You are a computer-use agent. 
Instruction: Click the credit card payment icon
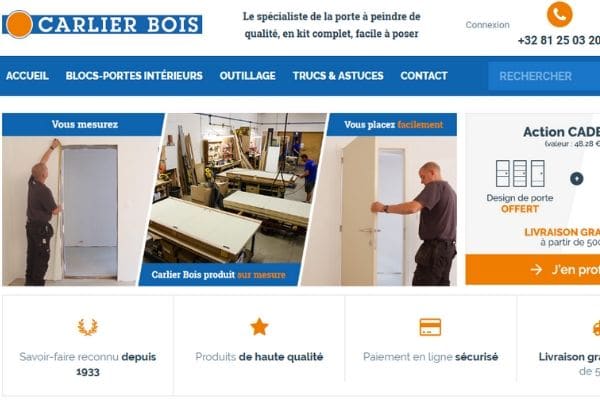pyautogui.click(x=430, y=327)
